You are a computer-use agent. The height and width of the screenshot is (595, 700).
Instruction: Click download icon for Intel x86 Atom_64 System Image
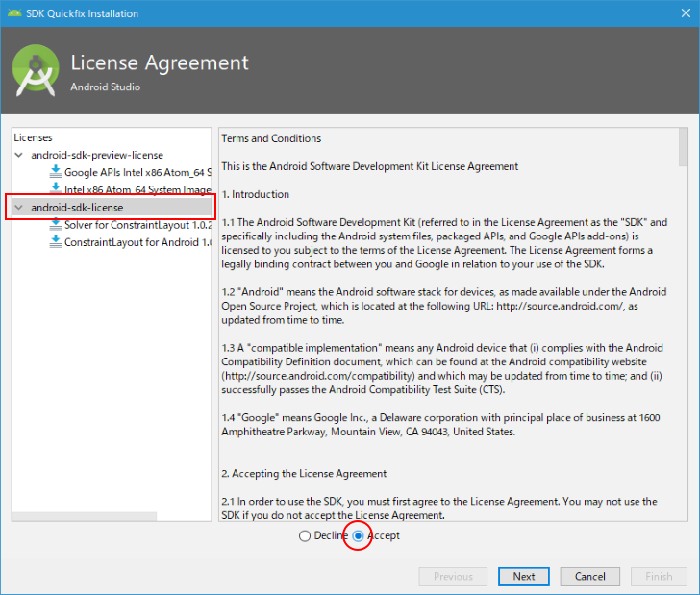(x=56, y=187)
